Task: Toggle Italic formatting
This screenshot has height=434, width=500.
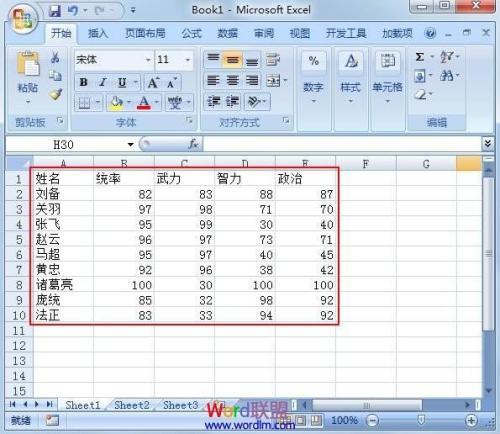Action: tap(103, 82)
